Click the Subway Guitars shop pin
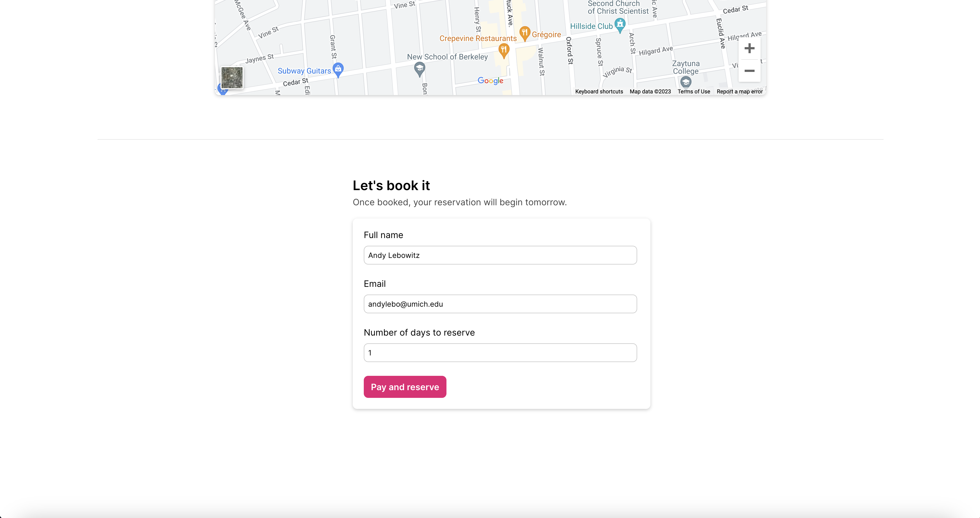The width and height of the screenshot is (980, 518). [338, 69]
